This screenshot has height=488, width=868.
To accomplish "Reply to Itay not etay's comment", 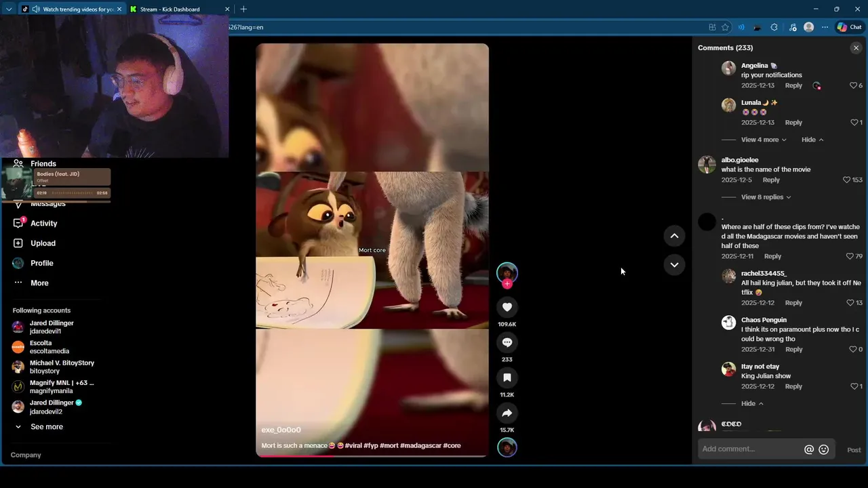I will (x=793, y=386).
